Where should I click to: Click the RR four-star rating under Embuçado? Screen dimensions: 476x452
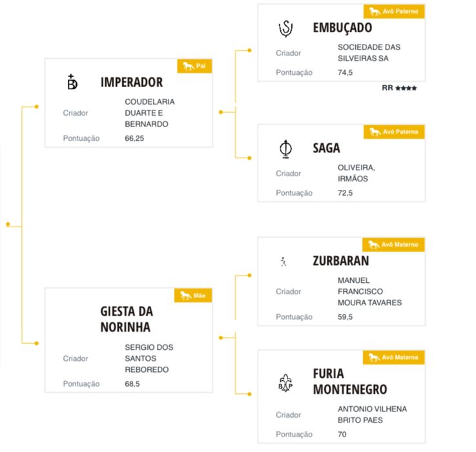(x=399, y=88)
